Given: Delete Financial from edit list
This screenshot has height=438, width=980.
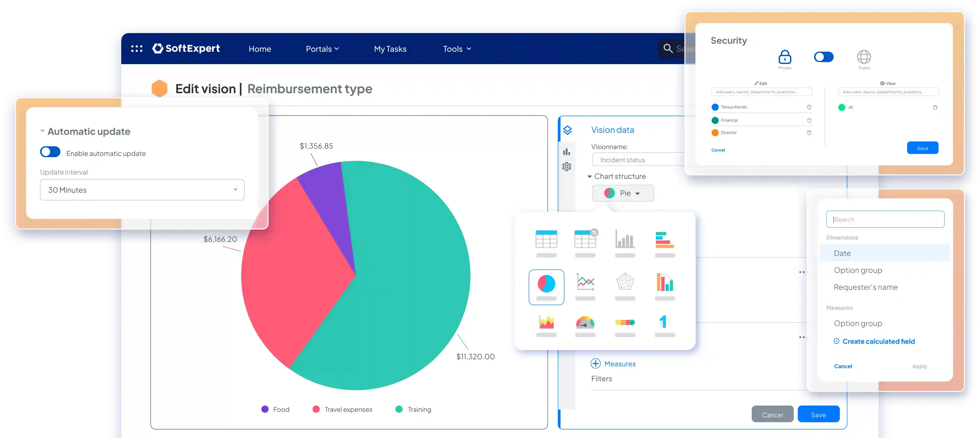Looking at the screenshot, I should point(809,121).
